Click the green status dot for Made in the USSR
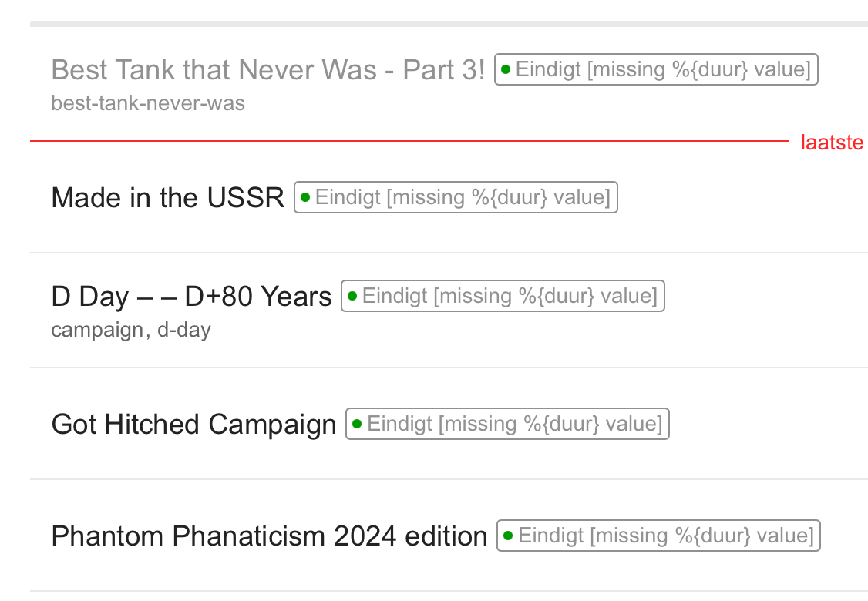This screenshot has width=868, height=601. (305, 198)
